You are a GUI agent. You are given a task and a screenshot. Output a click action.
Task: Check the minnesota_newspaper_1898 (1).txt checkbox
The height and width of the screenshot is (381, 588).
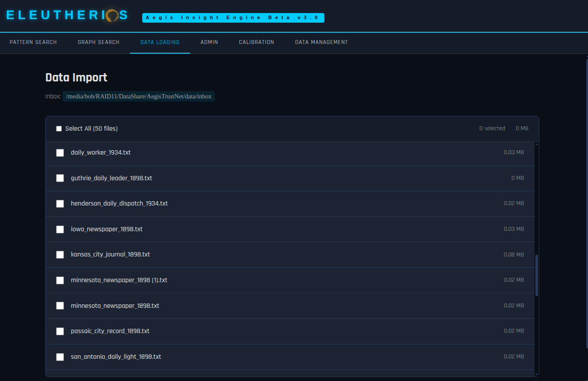pos(60,280)
